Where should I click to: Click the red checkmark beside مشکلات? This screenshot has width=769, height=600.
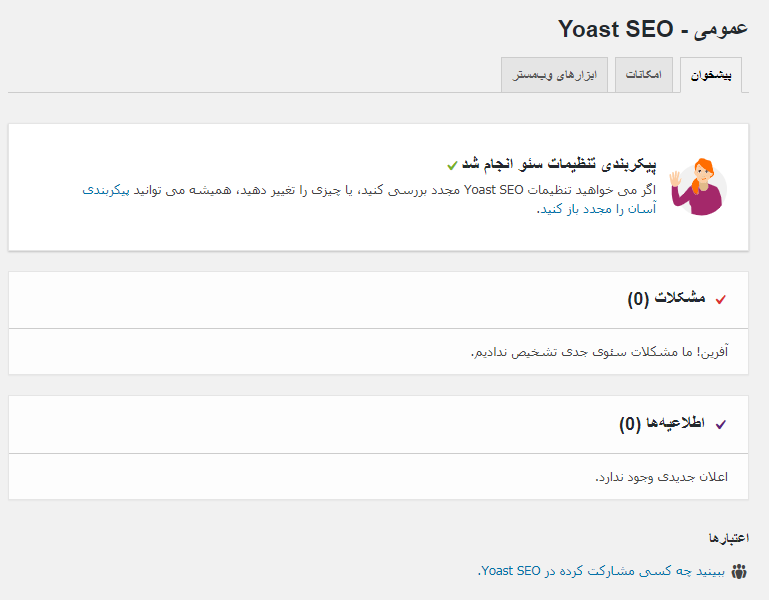[x=720, y=299]
